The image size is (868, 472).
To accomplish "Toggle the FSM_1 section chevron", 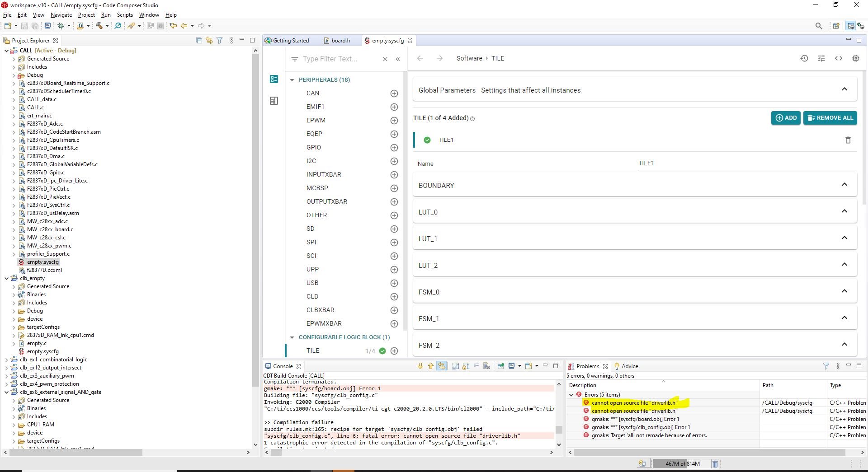I will (x=844, y=318).
